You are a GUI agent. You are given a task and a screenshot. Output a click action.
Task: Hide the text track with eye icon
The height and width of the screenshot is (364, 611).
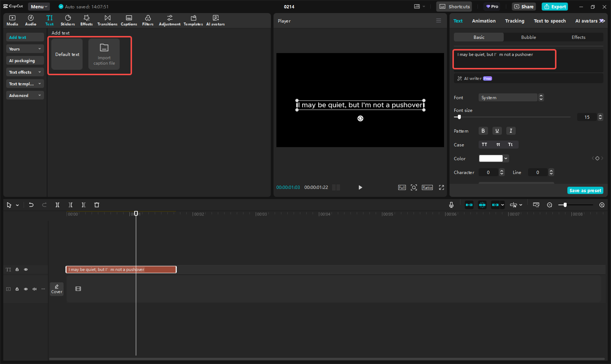point(26,270)
